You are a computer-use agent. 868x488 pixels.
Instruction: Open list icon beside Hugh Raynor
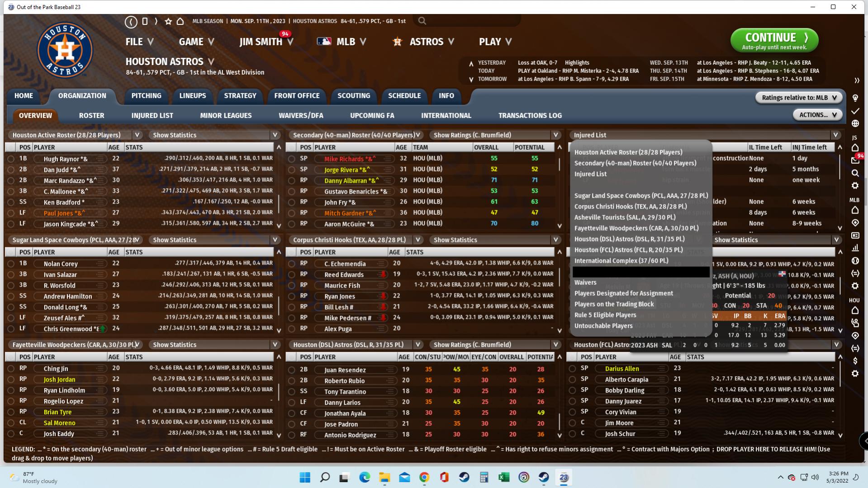[x=100, y=159]
